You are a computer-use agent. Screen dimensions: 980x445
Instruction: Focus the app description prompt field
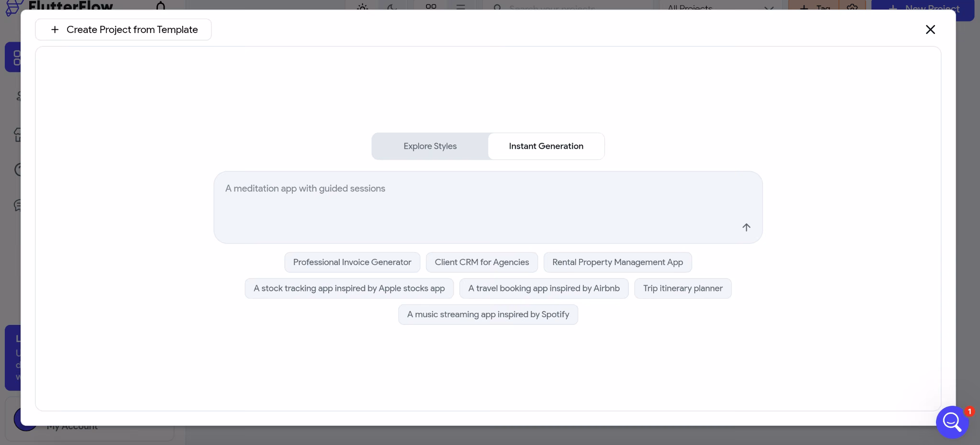(x=488, y=207)
